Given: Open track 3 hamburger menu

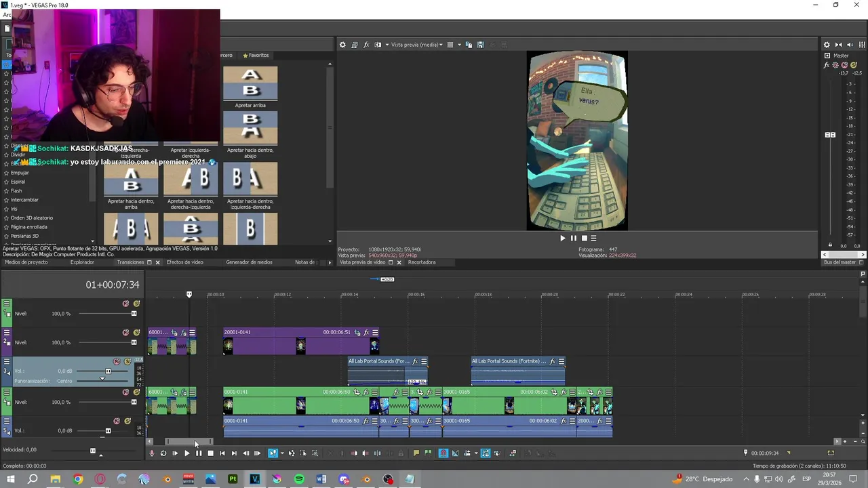Looking at the screenshot, I should [7, 361].
